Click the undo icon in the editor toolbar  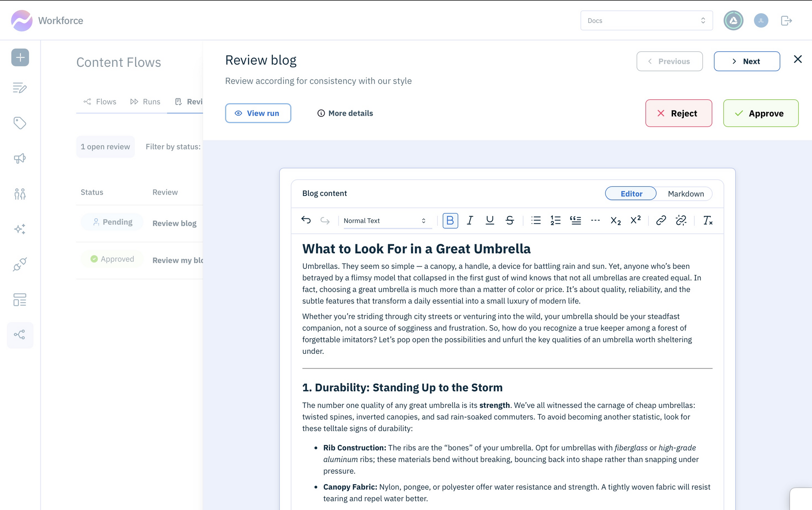(x=306, y=220)
